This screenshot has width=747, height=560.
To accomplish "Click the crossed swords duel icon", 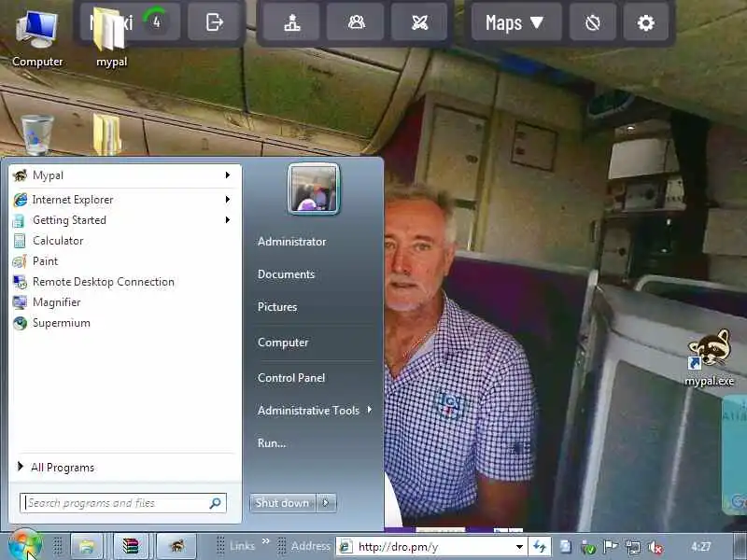I will 419,22.
